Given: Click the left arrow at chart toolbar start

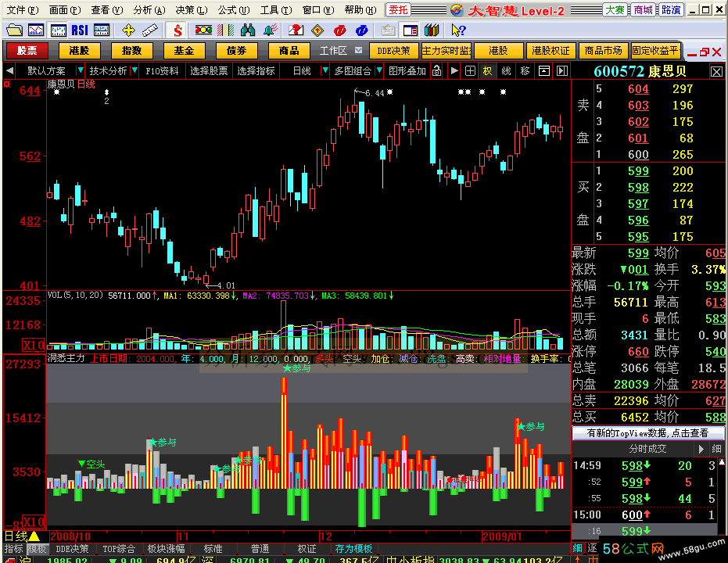Looking at the screenshot, I should pos(9,71).
